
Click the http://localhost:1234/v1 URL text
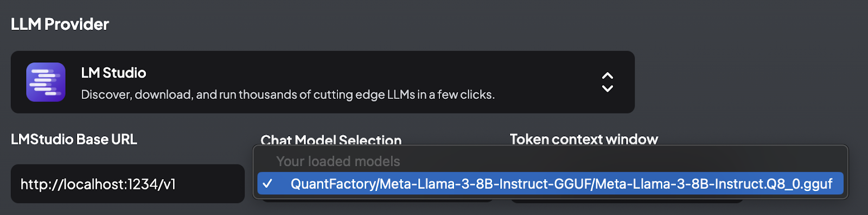(98, 184)
